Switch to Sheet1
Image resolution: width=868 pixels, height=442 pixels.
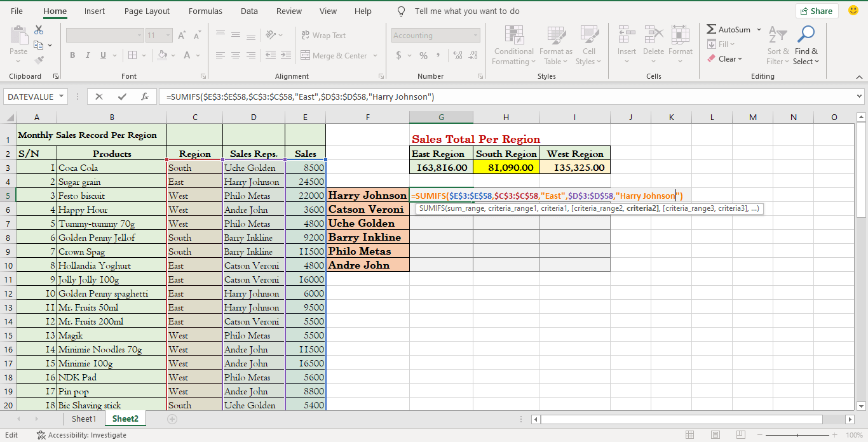83,419
